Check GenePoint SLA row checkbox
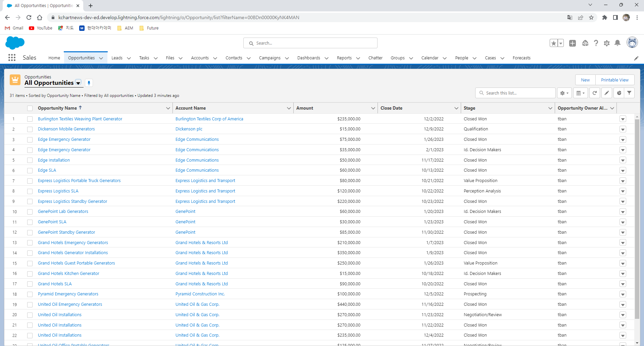Screen dimensions: 644x346 30,222
